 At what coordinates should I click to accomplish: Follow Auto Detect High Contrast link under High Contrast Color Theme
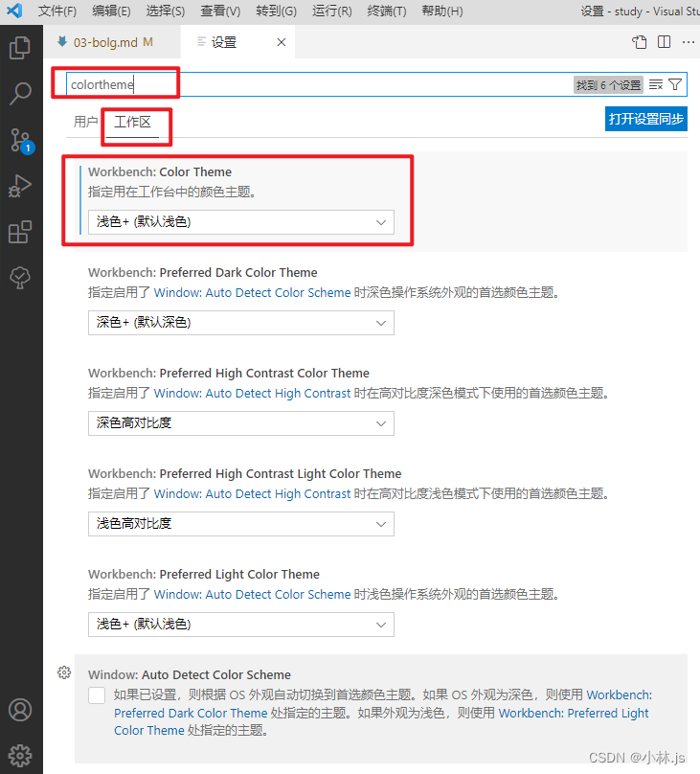coord(252,394)
